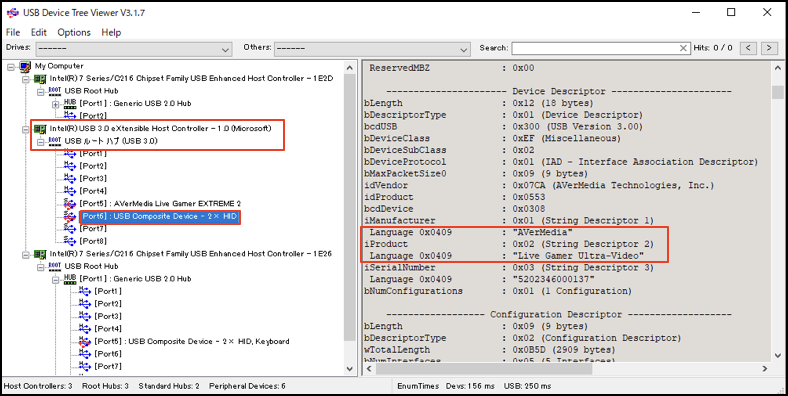This screenshot has height=396, width=788.
Task: Select Port7 under USB 3.0 root hub
Action: tap(93, 229)
